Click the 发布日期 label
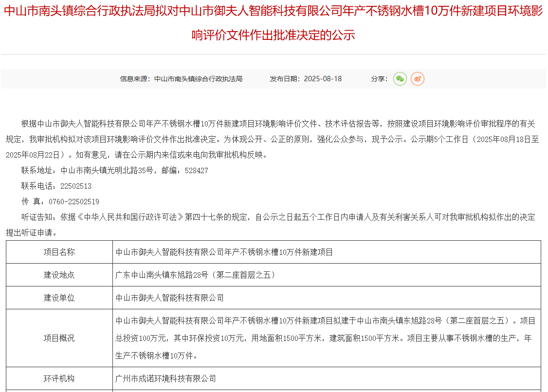 pos(285,79)
